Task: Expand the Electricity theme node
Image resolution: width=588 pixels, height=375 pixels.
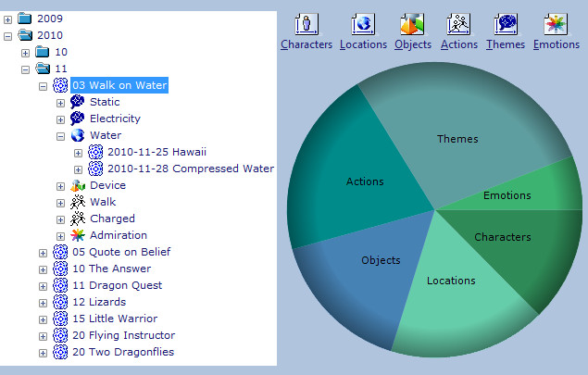Action: [61, 119]
